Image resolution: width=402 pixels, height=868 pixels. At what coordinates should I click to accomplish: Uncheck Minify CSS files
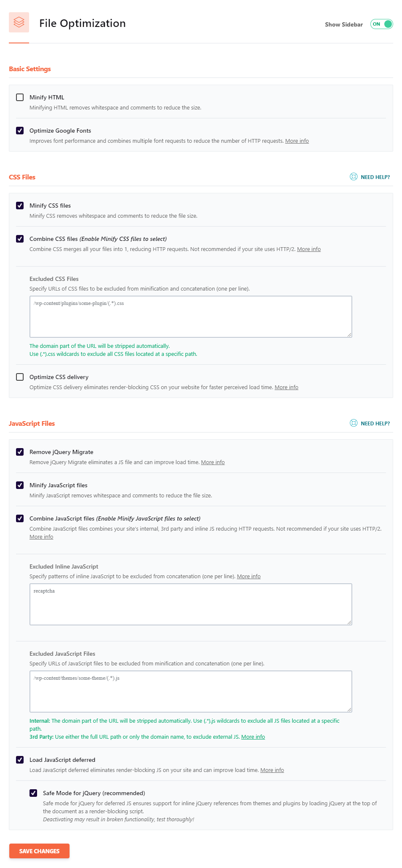19,206
